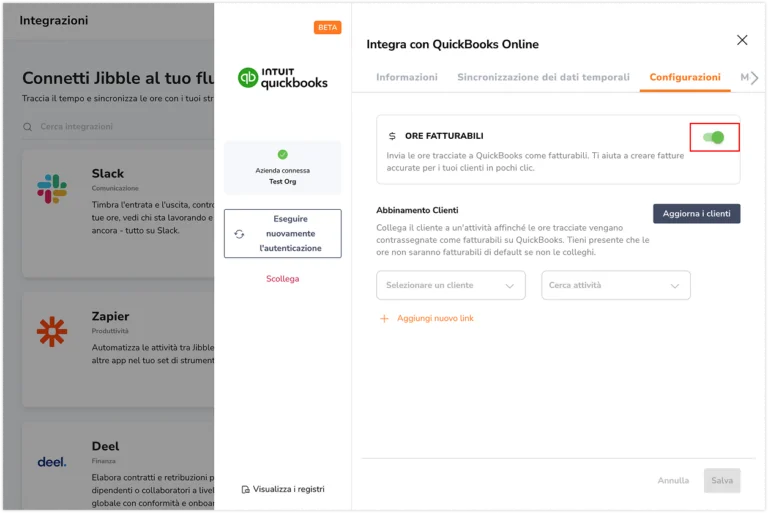Click the Slack logo icon
This screenshot has width=768, height=513.
click(52, 189)
